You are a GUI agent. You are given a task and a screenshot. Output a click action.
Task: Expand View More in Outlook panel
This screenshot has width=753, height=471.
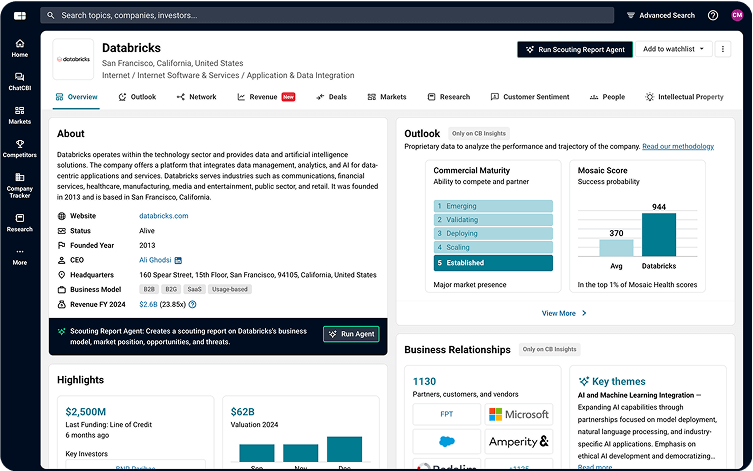pyautogui.click(x=564, y=313)
